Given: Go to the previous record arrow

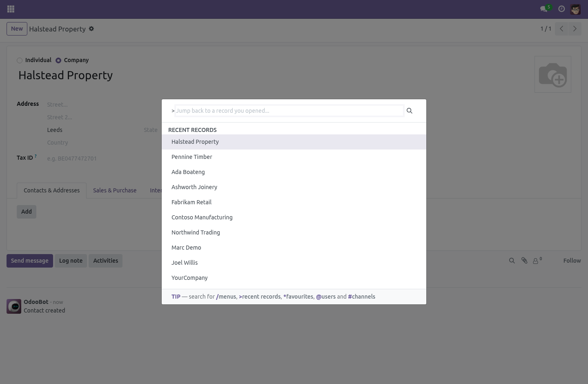Looking at the screenshot, I should click(x=561, y=29).
